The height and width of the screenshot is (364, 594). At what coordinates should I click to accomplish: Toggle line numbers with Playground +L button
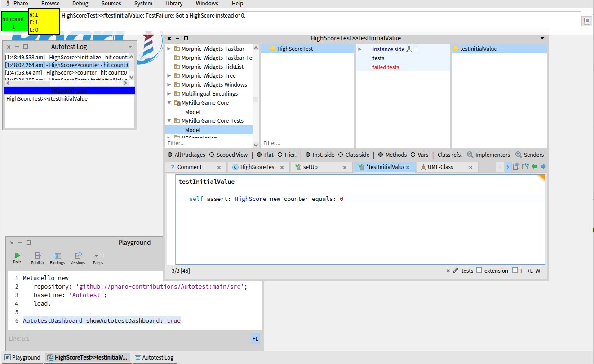click(x=255, y=338)
